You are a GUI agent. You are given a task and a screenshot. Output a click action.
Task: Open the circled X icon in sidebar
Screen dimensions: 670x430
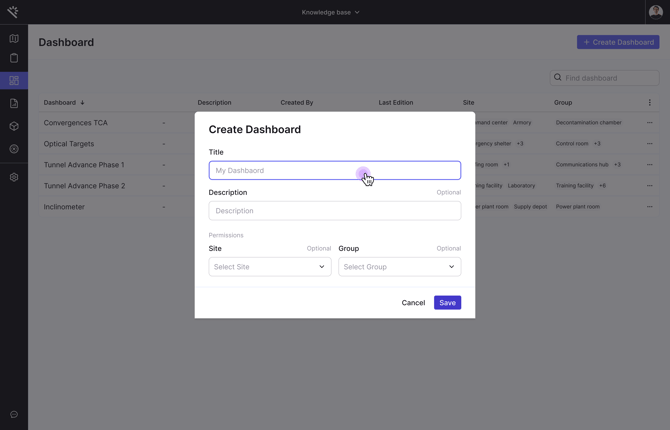pos(14,149)
